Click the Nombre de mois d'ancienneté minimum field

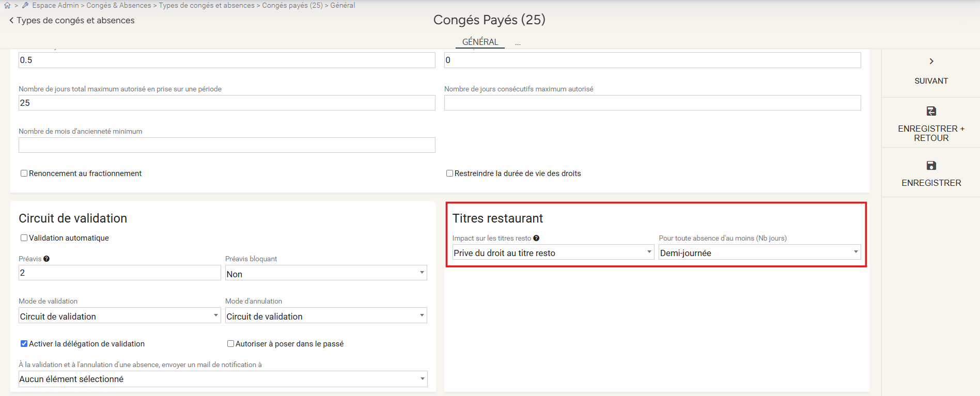click(227, 146)
